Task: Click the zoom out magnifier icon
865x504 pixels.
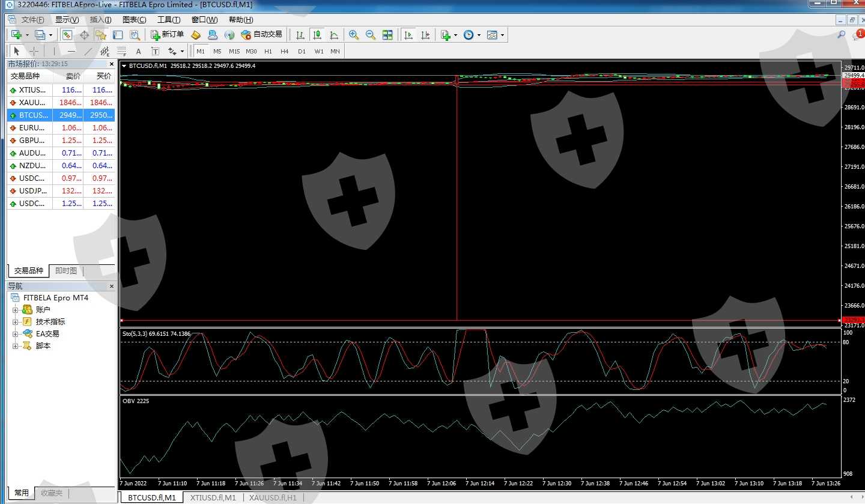Action: tap(371, 35)
